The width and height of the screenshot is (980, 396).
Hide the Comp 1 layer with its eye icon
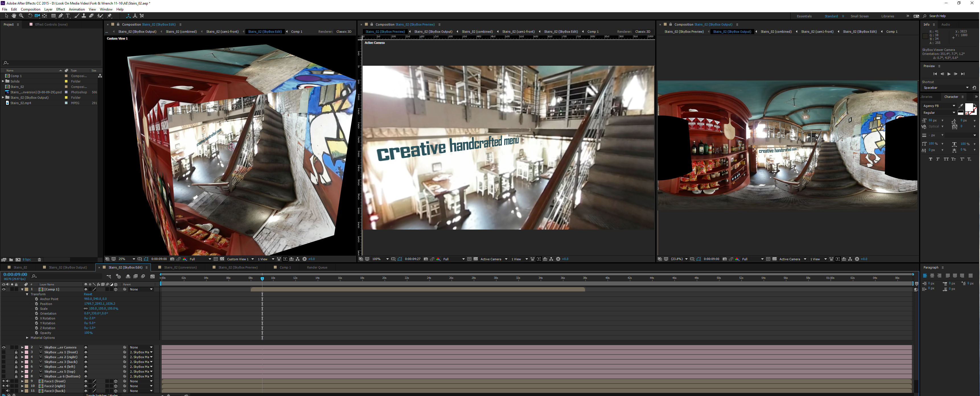pos(4,290)
